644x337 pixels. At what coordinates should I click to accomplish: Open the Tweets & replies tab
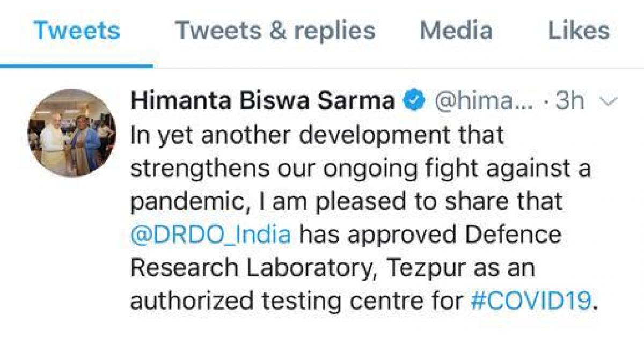pos(275,31)
